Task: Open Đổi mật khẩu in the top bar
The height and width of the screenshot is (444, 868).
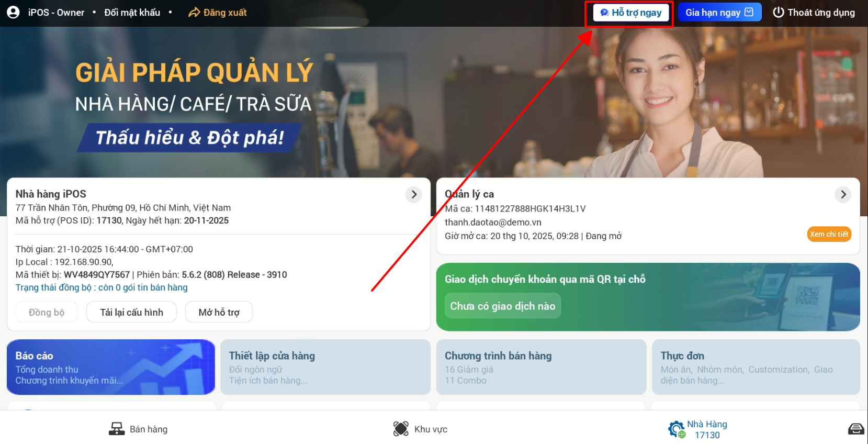Action: tap(132, 13)
